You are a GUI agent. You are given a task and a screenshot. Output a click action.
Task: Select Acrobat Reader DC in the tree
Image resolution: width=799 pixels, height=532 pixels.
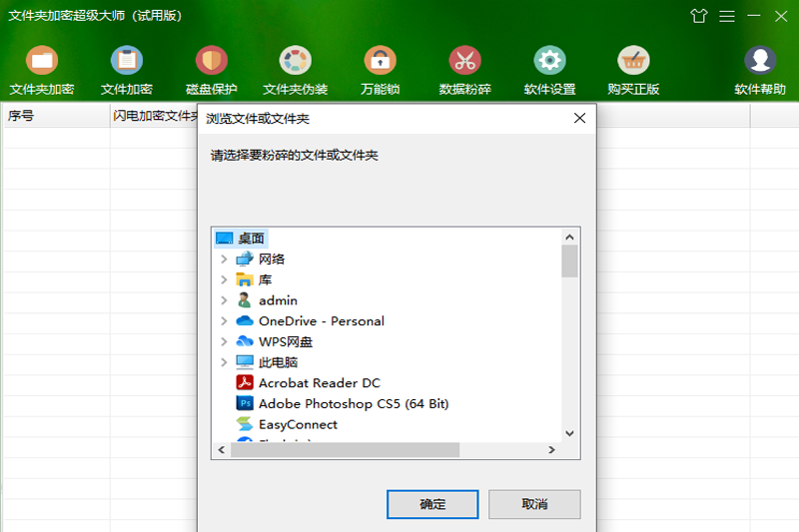[x=319, y=383]
